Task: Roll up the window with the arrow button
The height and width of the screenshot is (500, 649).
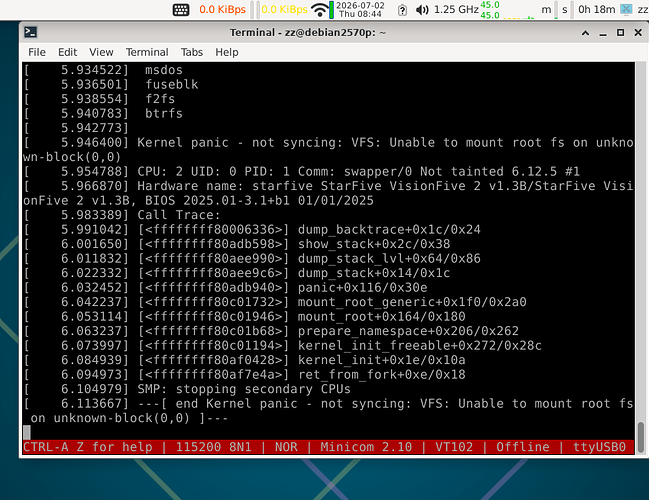Action: pos(585,33)
